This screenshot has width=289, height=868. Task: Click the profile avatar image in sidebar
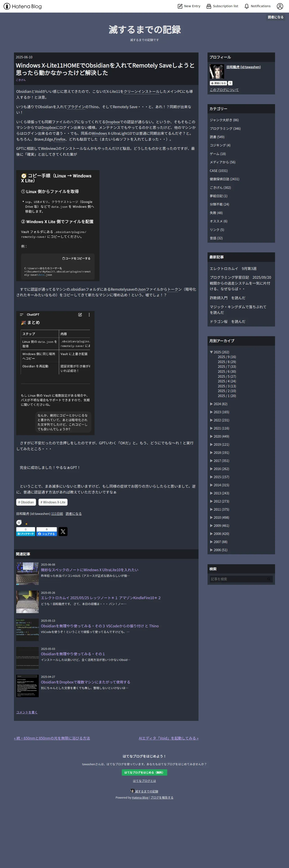217,71
